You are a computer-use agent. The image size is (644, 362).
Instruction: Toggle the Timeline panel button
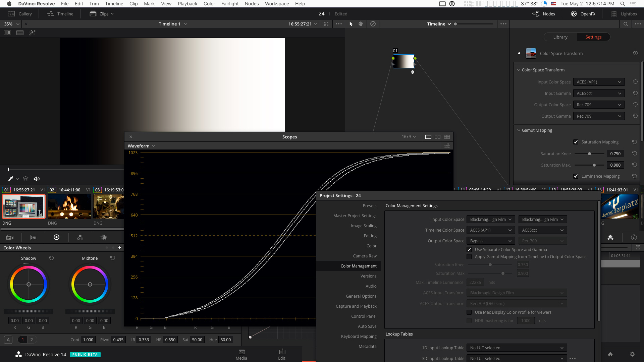(60, 14)
